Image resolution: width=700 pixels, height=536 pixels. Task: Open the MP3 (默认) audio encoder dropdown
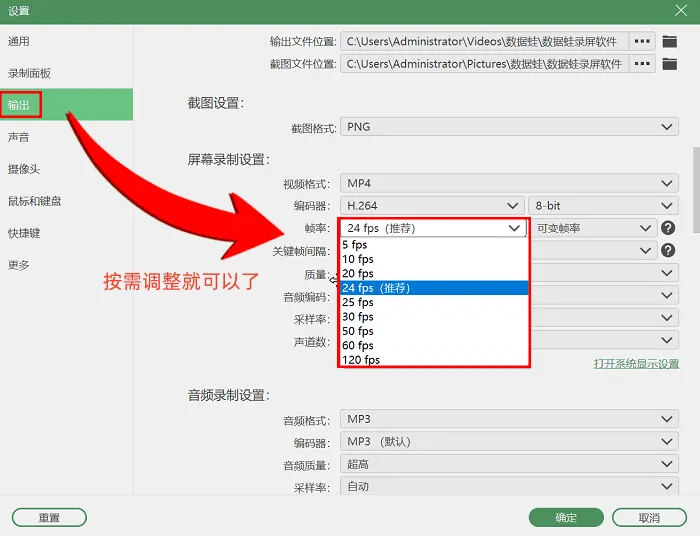[509, 441]
